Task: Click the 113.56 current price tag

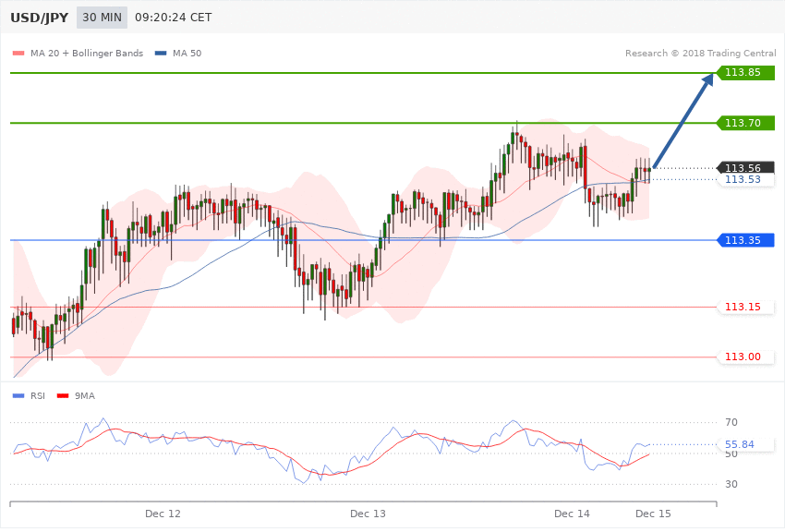Action: click(x=745, y=168)
